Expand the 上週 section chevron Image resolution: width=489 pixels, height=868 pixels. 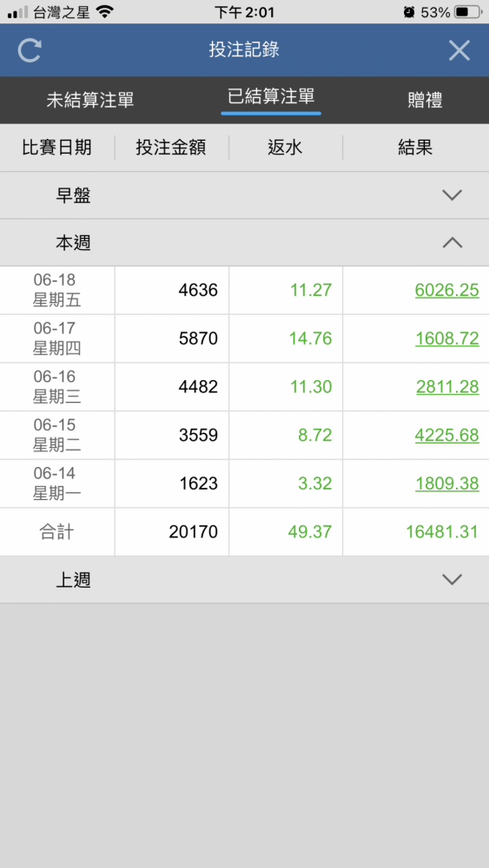pyautogui.click(x=453, y=580)
